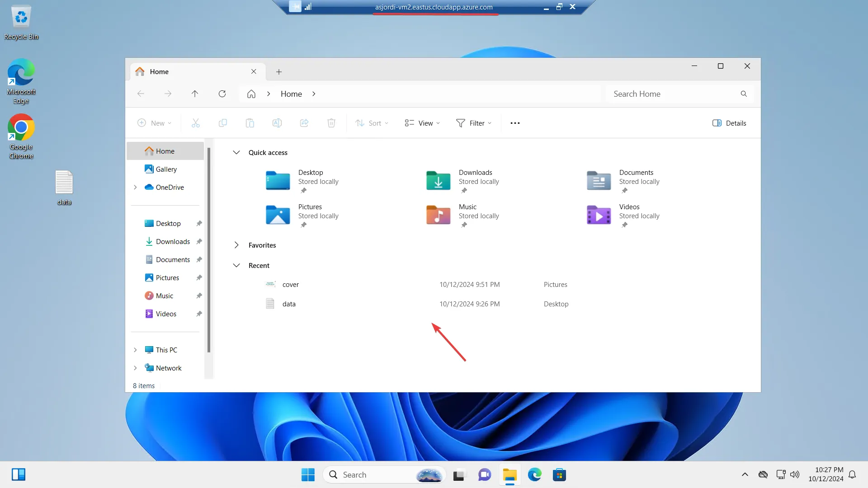868x488 pixels.
Task: Open the Pictures folder in Quick access
Action: [x=302, y=215]
